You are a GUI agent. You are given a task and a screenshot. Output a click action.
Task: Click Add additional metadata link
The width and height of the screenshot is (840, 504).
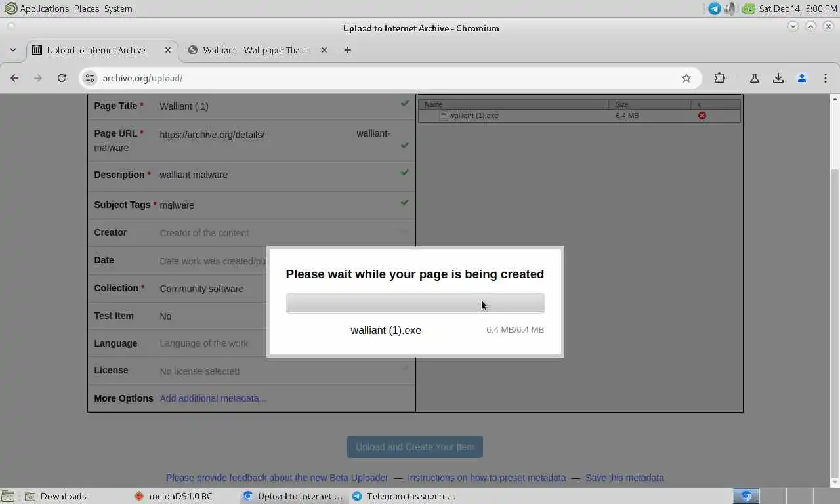(x=213, y=398)
